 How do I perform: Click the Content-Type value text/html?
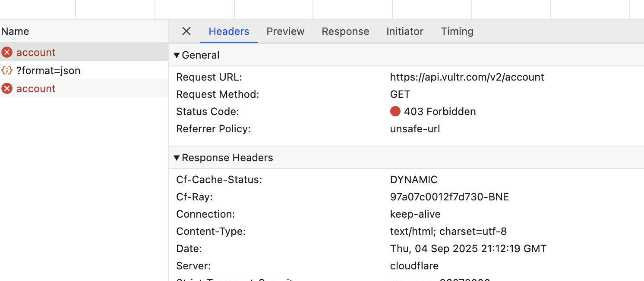[x=448, y=231]
